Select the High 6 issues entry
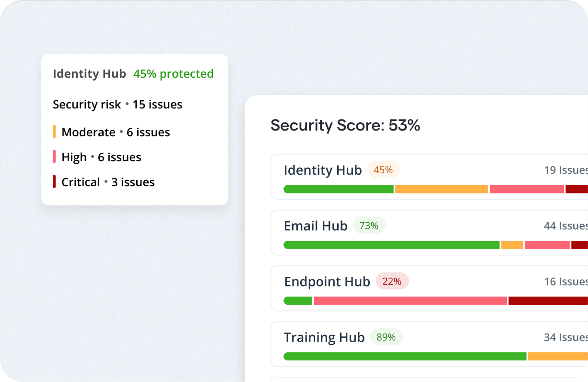The height and width of the screenshot is (382, 588). coord(97,157)
